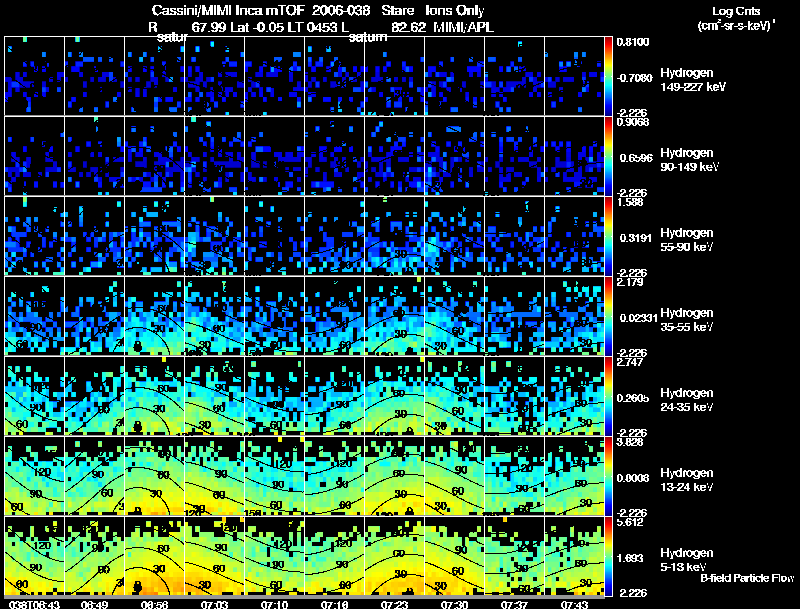
Task: Click the MIMI/APL label in header
Action: point(463,27)
